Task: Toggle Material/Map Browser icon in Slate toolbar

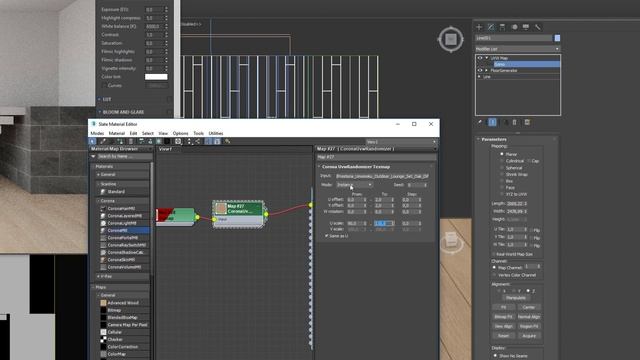Action: click(208, 141)
